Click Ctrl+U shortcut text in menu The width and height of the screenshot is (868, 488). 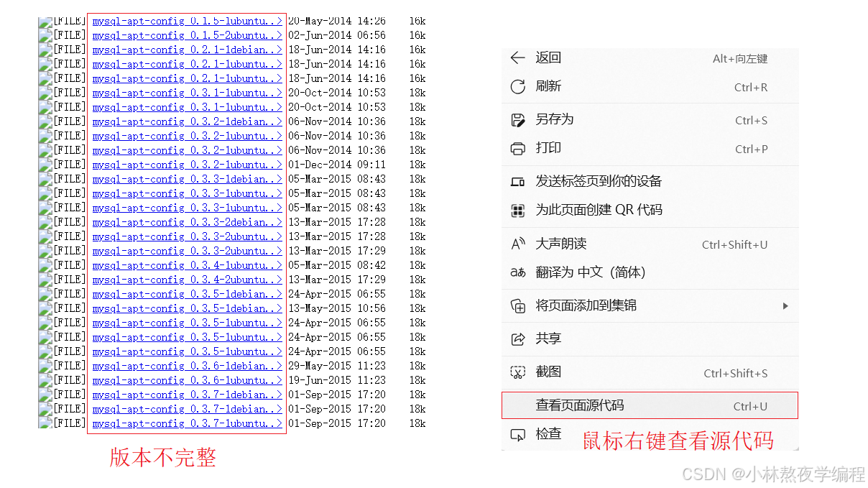click(750, 407)
